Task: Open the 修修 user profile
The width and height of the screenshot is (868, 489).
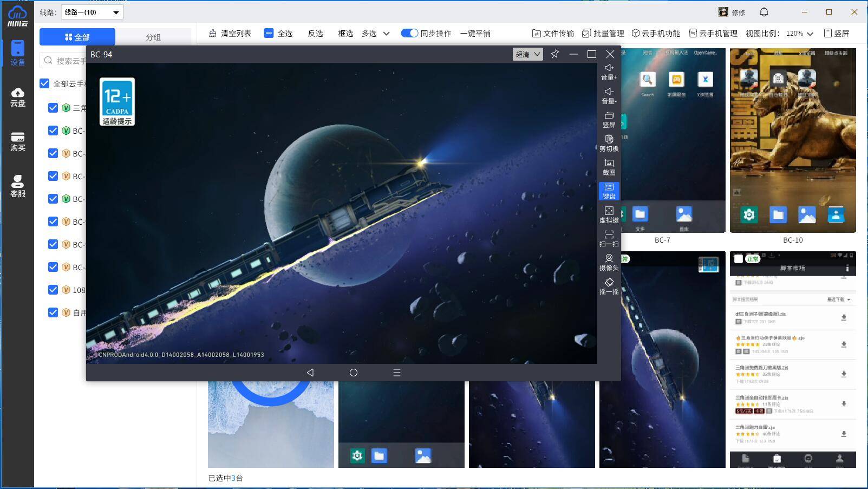Action: pos(732,12)
